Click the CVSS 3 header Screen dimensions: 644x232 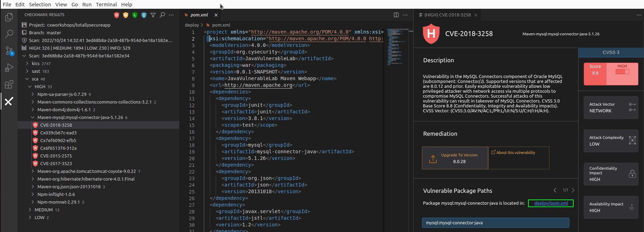611,52
